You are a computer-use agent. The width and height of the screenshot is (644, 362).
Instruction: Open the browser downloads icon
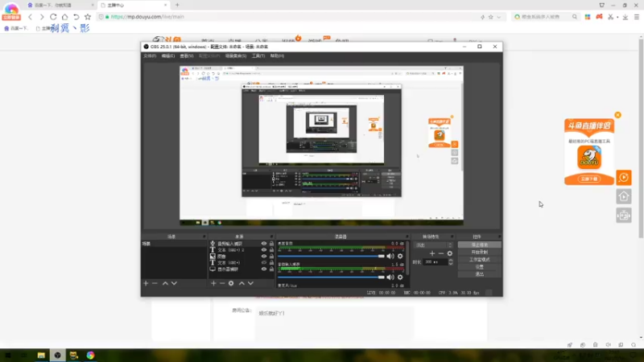[625, 17]
